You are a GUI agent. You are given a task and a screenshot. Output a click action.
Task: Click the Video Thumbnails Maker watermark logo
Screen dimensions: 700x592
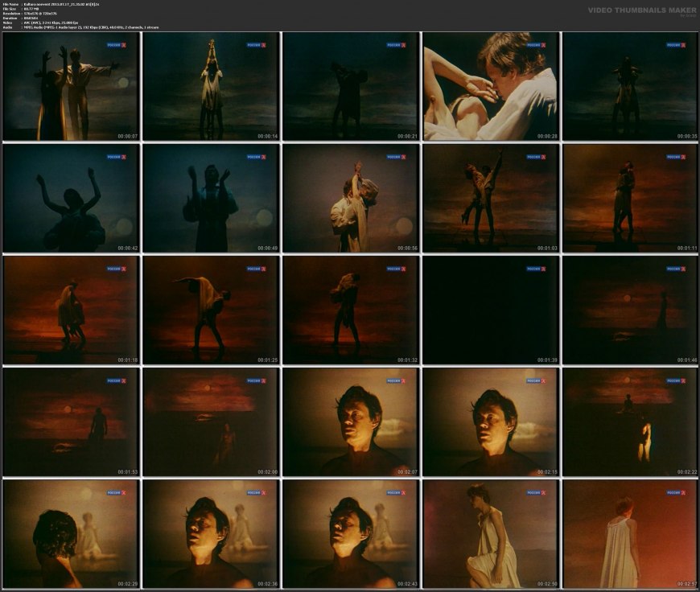click(641, 10)
